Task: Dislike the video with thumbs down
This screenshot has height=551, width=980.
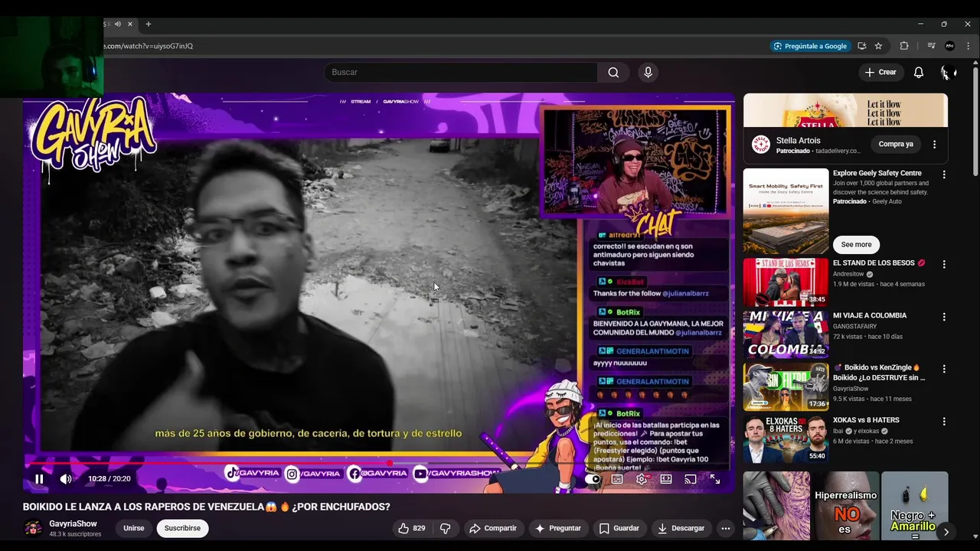Action: pos(445,528)
